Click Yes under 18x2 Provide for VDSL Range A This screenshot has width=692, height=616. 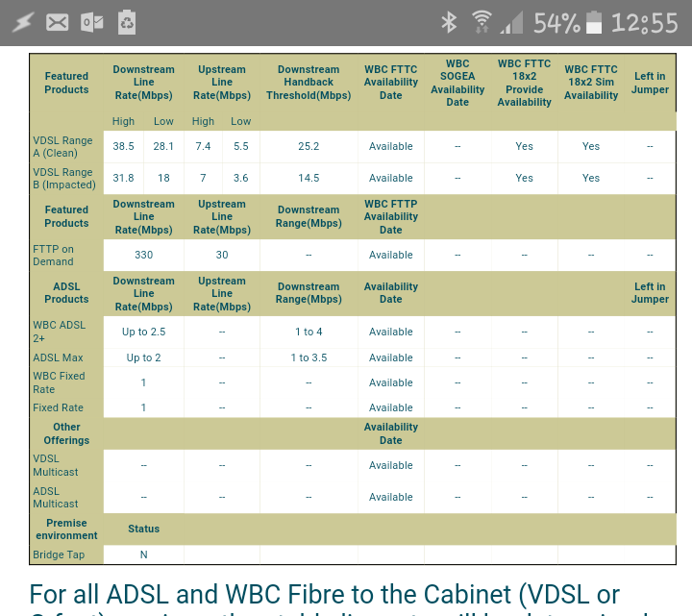pyautogui.click(x=525, y=146)
